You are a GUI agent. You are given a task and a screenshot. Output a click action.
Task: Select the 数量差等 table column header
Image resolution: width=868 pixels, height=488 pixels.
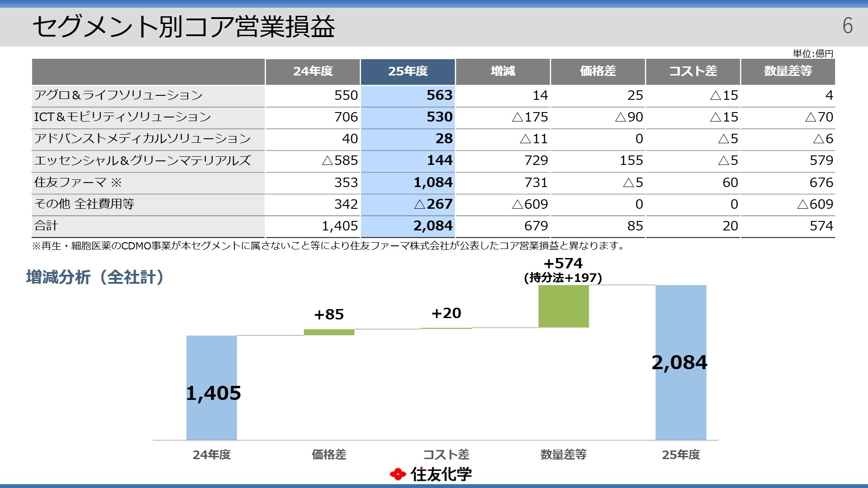(x=788, y=71)
